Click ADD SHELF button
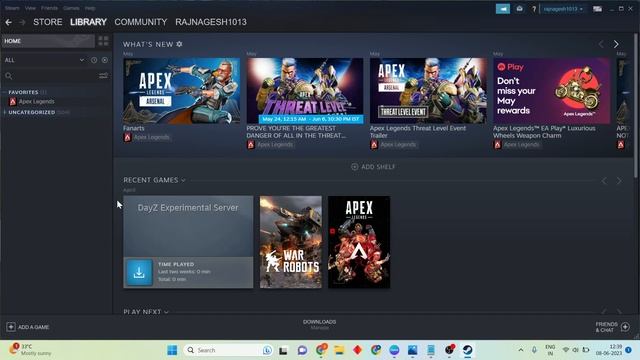640x360 pixels. [373, 167]
